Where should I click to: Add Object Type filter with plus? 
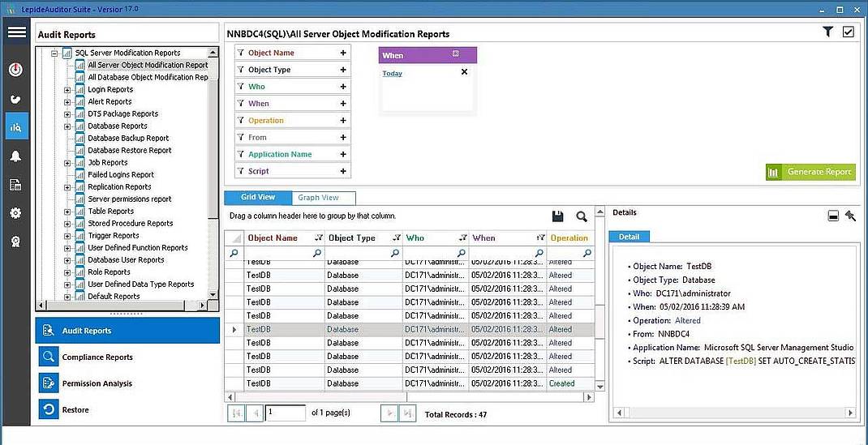coord(343,70)
